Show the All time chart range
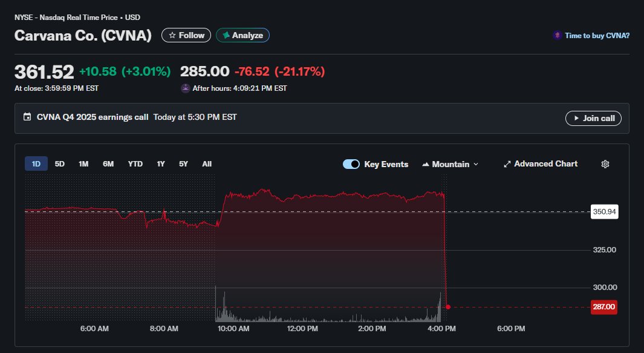Image resolution: width=644 pixels, height=353 pixels. pos(207,163)
